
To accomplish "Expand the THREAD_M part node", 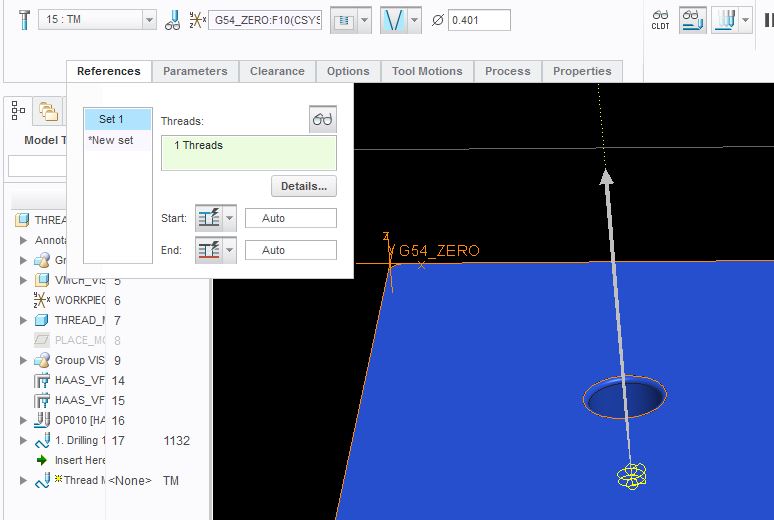I will click(23, 320).
